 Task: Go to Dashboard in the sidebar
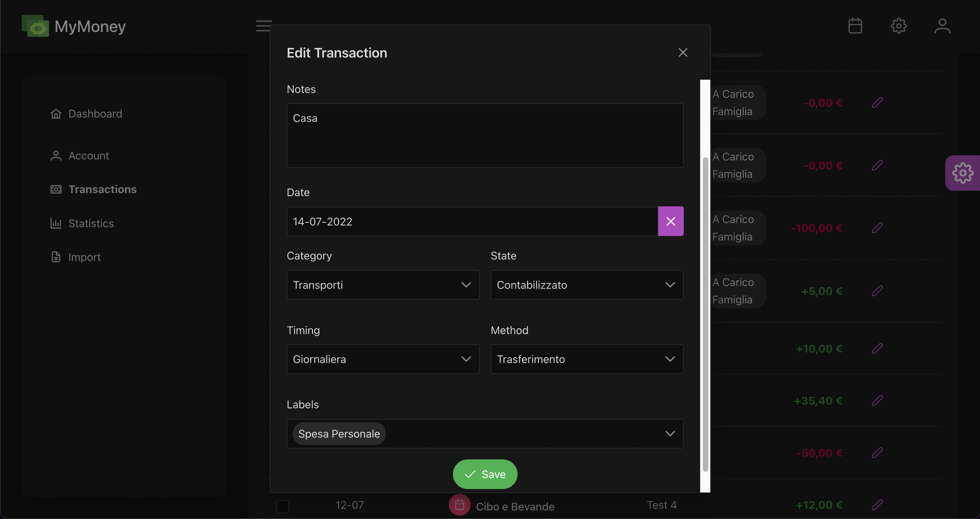click(x=95, y=114)
